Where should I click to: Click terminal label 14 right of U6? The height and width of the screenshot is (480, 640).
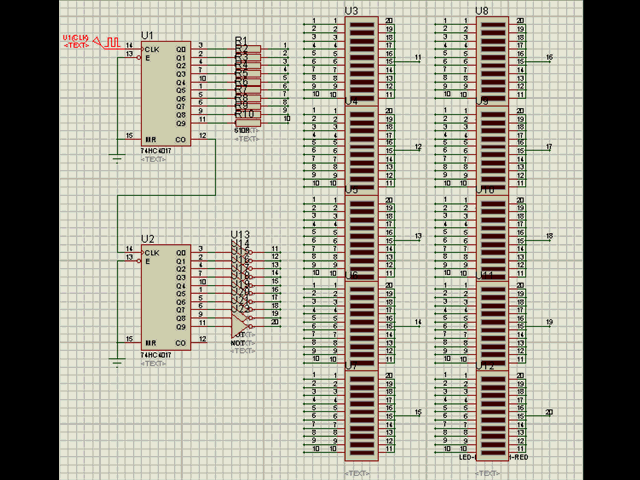(418, 322)
